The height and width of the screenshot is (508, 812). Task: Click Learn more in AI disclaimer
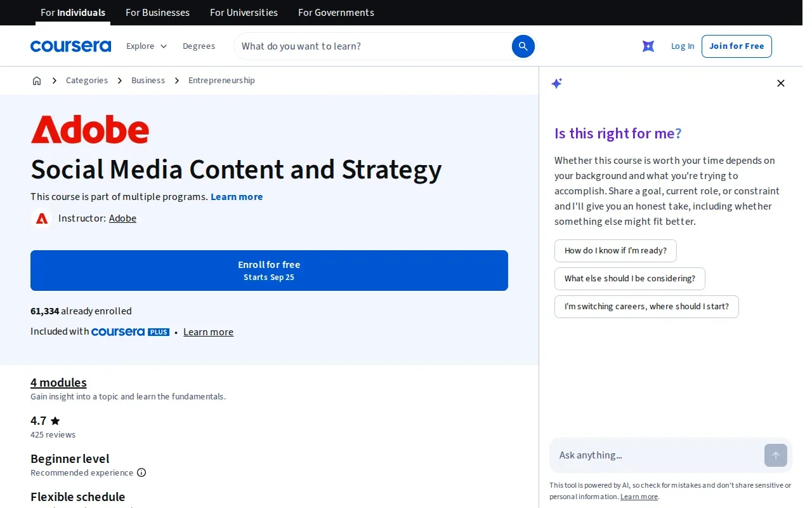click(639, 497)
